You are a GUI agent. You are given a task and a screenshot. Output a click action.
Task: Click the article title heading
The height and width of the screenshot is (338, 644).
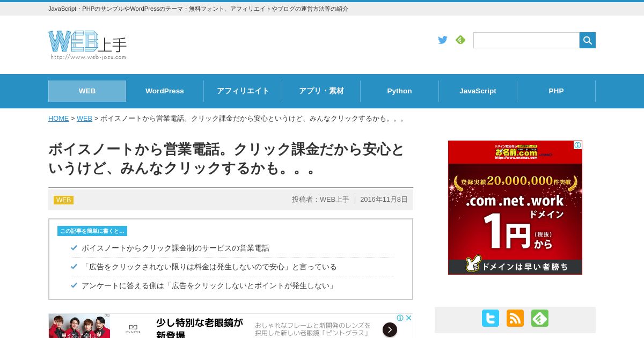click(x=226, y=159)
